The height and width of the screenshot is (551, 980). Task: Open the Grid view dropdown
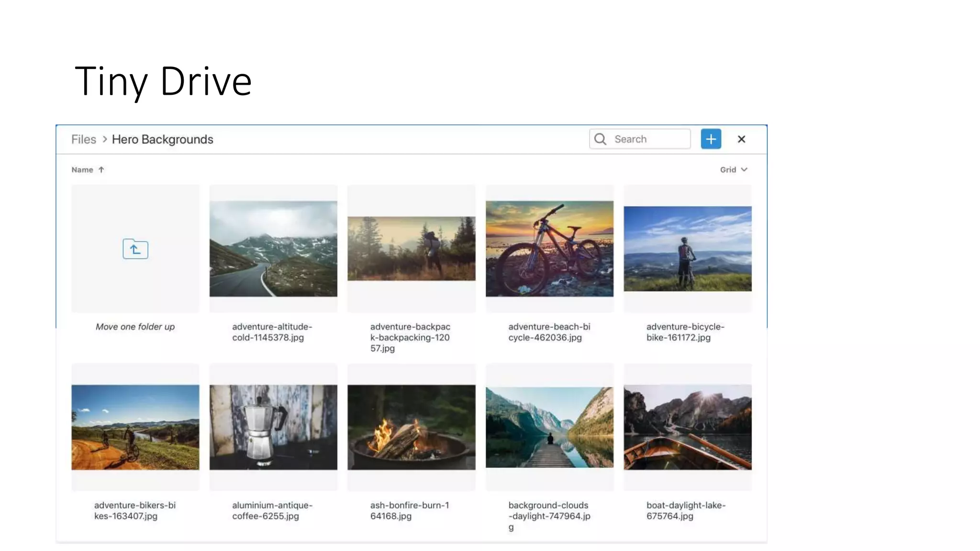(733, 170)
